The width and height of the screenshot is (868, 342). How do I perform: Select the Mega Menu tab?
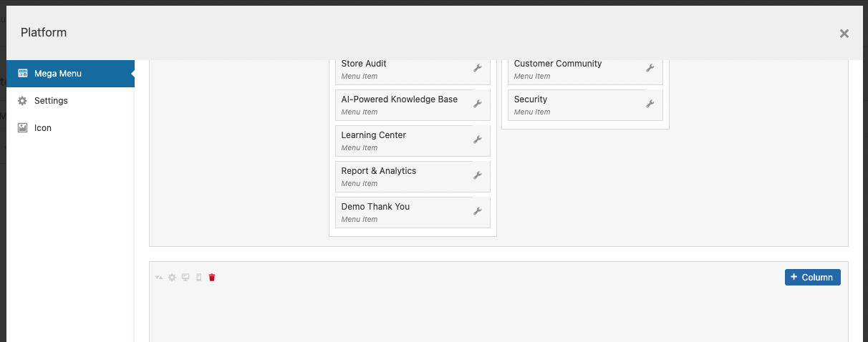[x=70, y=74]
